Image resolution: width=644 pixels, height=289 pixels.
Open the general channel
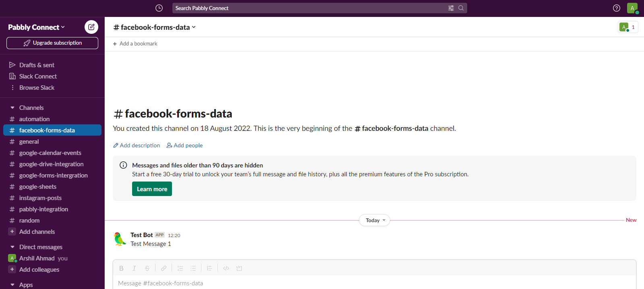[x=52, y=141]
